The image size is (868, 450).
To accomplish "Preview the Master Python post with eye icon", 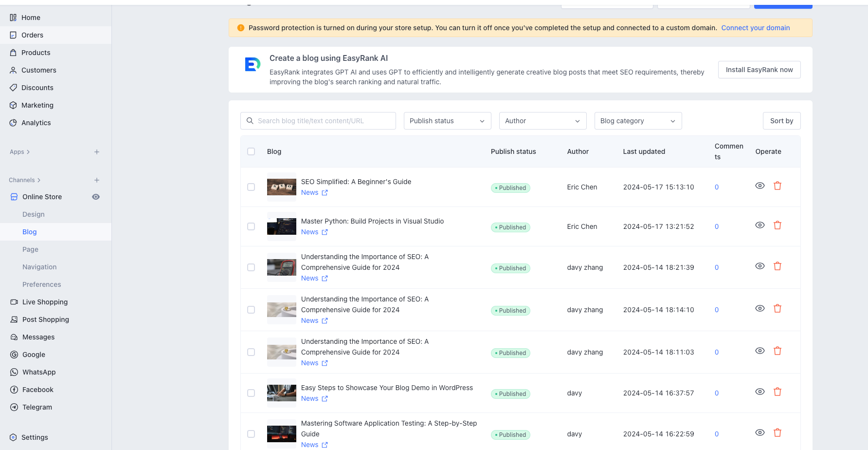I will [760, 225].
